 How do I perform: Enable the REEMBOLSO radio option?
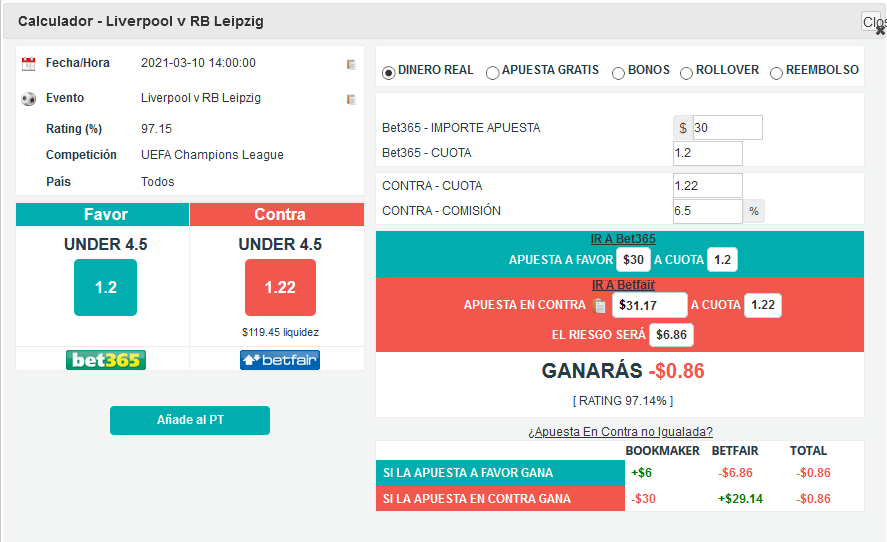click(776, 72)
